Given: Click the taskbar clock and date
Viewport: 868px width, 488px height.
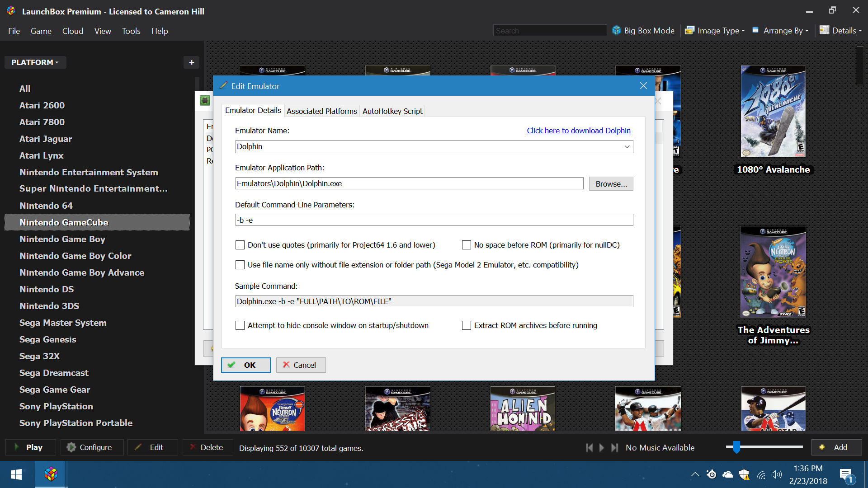Looking at the screenshot, I should pos(808,475).
